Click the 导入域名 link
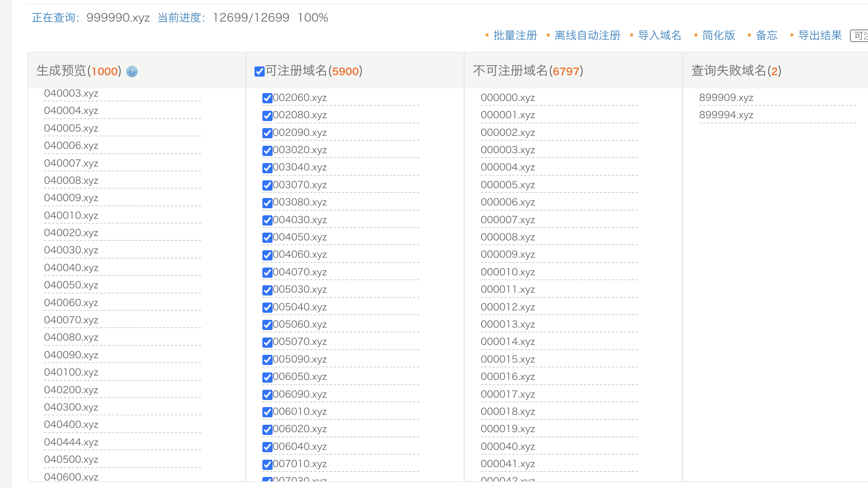Image resolution: width=868 pixels, height=488 pixels. 659,35
